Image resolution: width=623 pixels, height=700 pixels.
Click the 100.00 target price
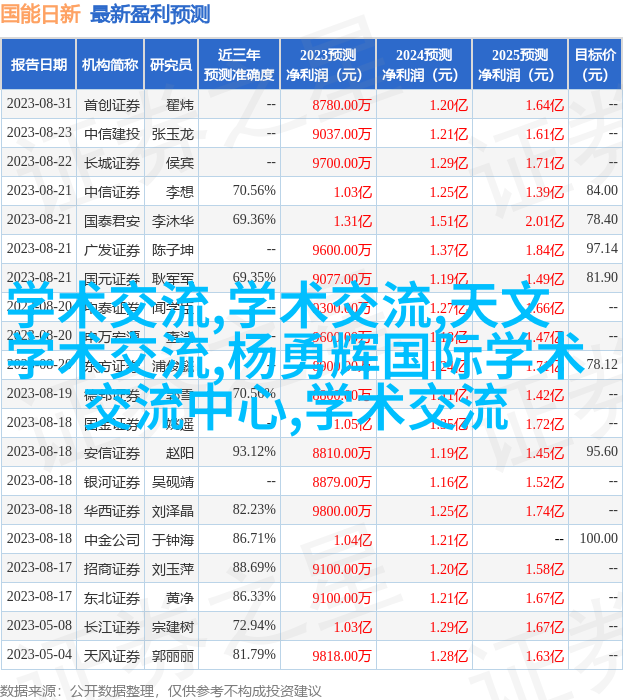coord(598,539)
